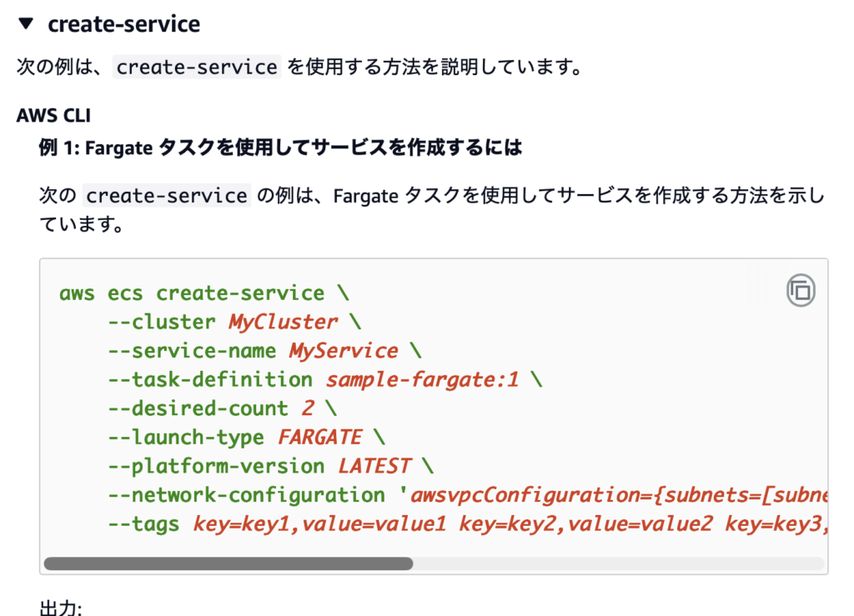This screenshot has height=616, width=854.
Task: Click the MyService value in the code
Action: [x=344, y=351]
